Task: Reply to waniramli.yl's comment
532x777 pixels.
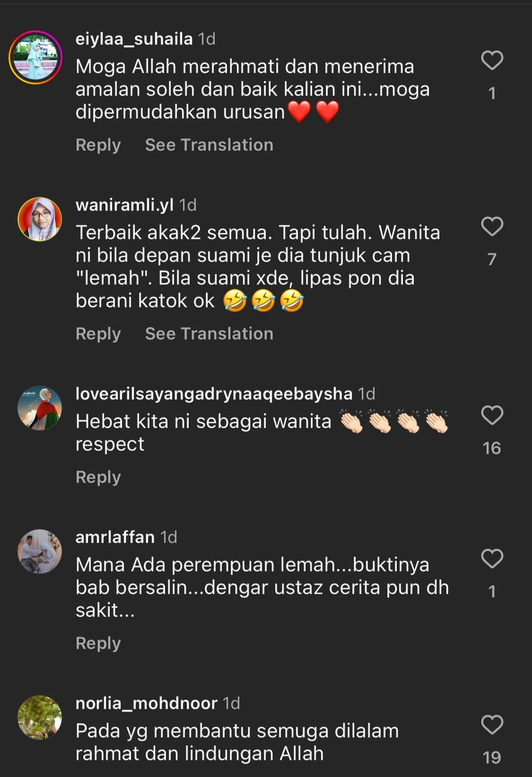Action: click(98, 334)
